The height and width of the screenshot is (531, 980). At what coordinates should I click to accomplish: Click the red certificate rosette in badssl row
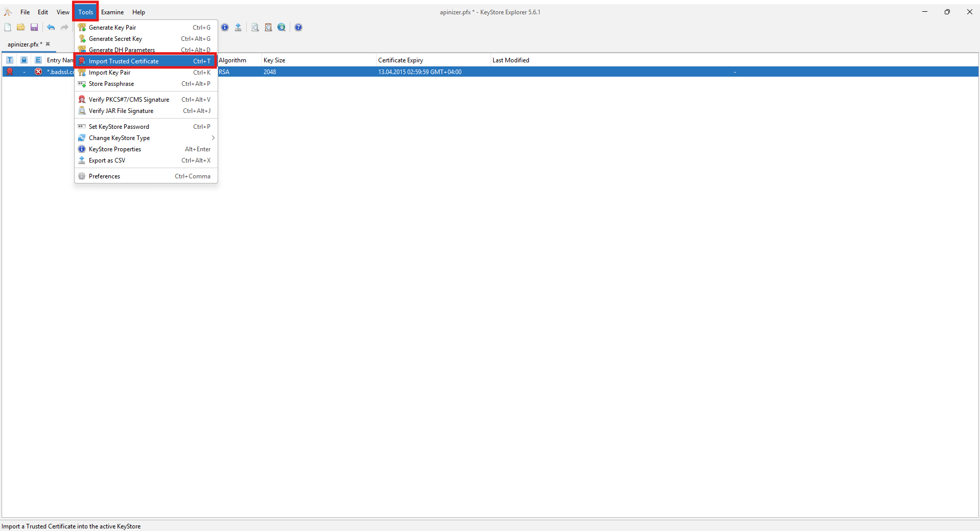(10, 72)
